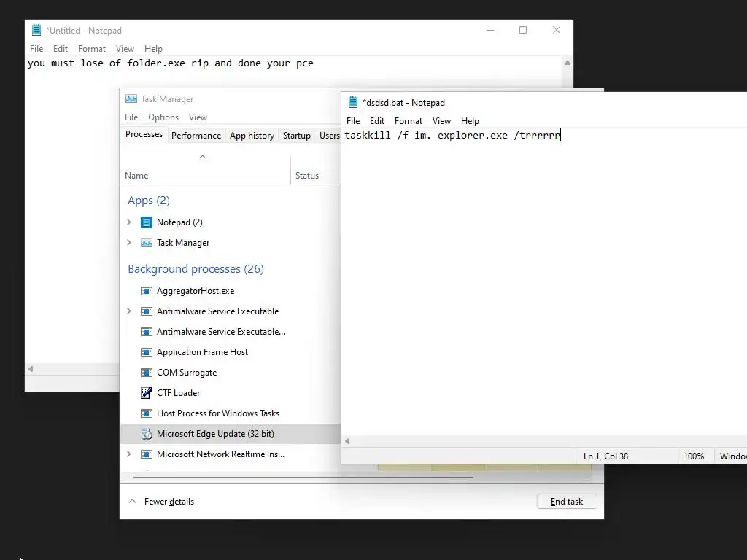The image size is (747, 560).
Task: Open Task Manager File menu
Action: [x=131, y=117]
